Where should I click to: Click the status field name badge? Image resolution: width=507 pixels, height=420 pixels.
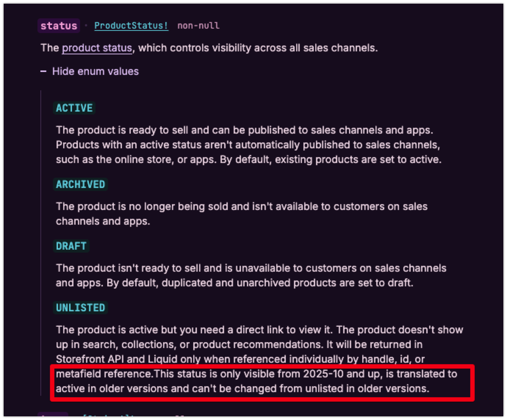(x=59, y=26)
